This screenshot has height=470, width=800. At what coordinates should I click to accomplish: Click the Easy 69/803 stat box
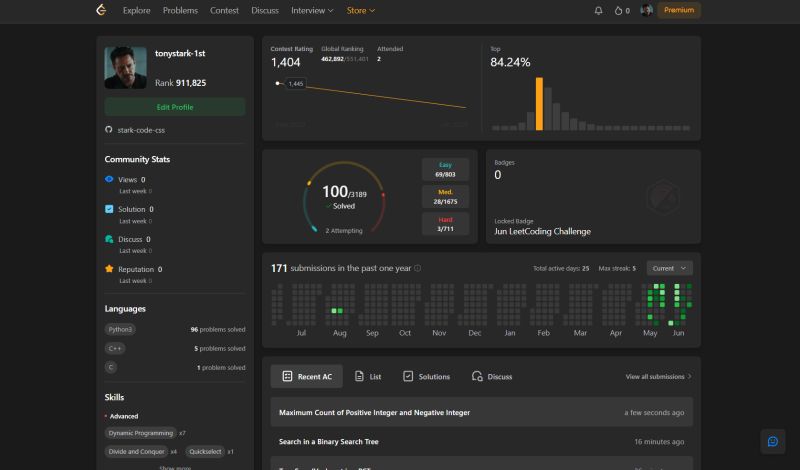(445, 169)
